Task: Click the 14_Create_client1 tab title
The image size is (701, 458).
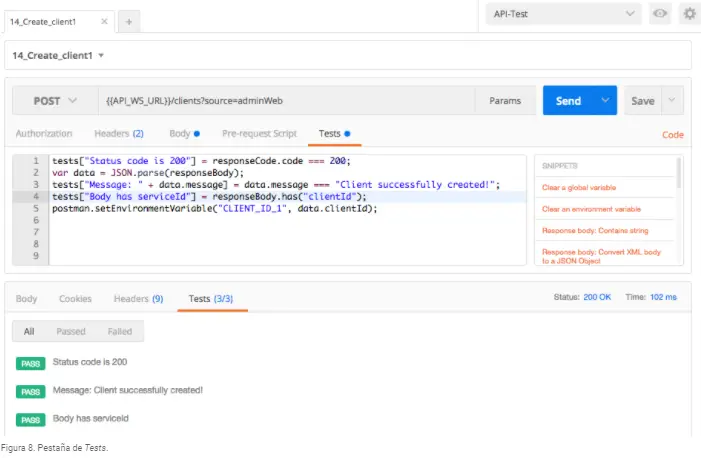Action: 43,21
